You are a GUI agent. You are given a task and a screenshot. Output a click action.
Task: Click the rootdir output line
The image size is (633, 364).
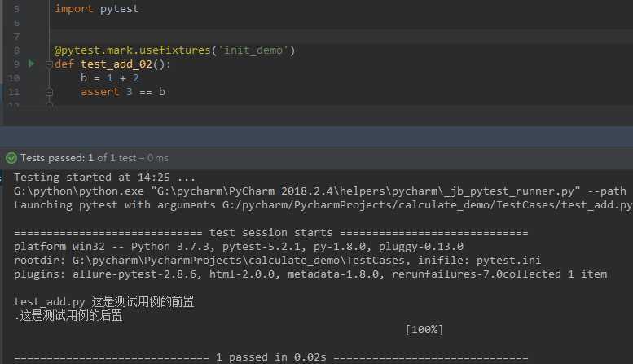(x=277, y=261)
